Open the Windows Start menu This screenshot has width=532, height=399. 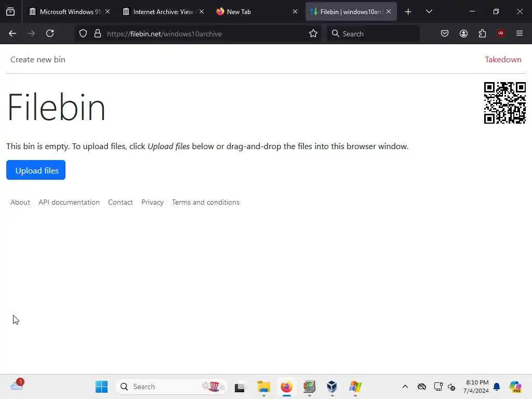click(101, 387)
